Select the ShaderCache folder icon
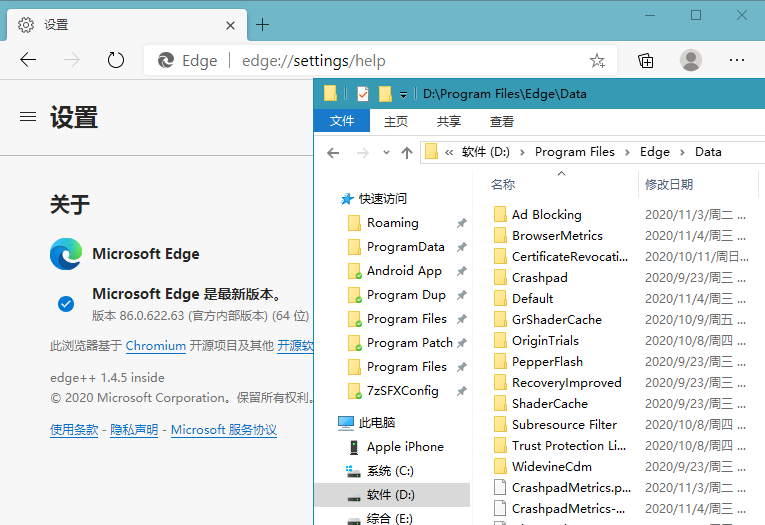Screen dimensions: 765x525 500,404
